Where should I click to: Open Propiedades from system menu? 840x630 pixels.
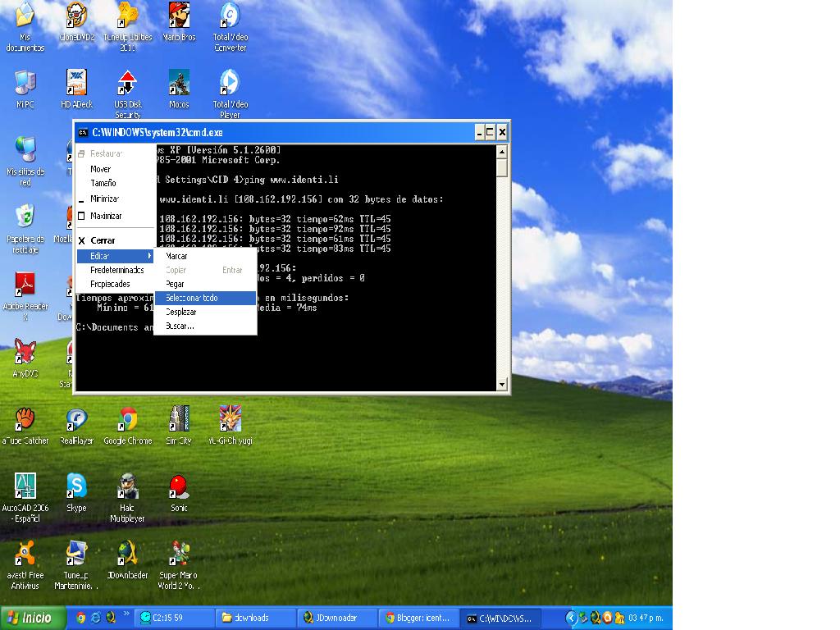click(116, 284)
